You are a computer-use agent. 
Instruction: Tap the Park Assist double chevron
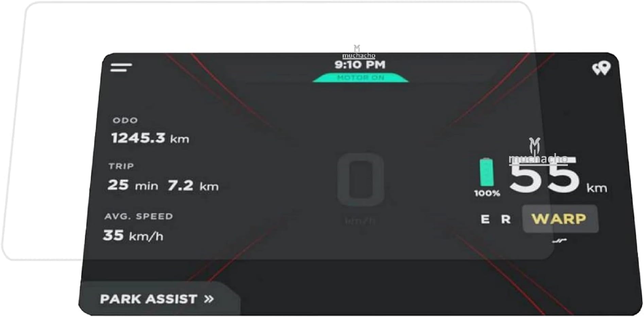(209, 299)
